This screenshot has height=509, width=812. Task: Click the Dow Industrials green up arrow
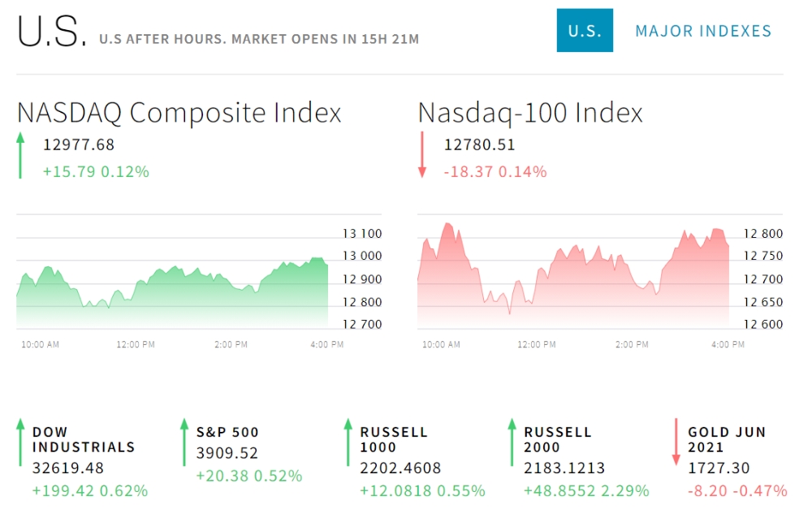point(21,442)
